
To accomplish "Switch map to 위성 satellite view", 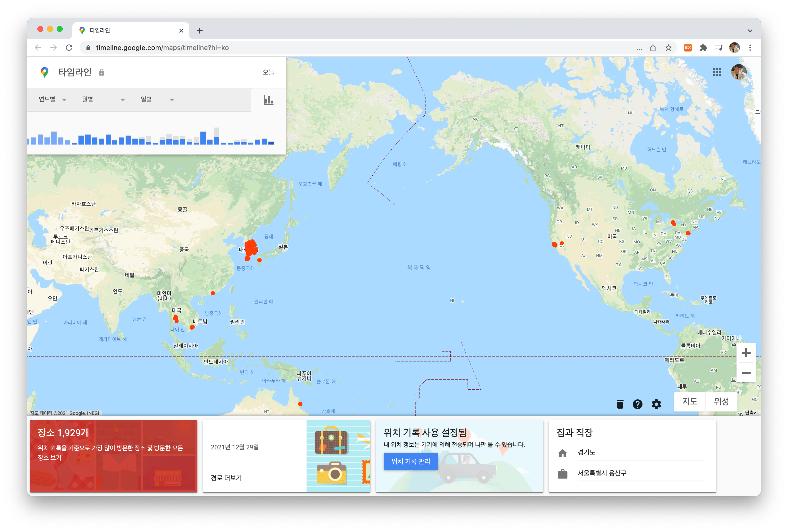I will 721,402.
